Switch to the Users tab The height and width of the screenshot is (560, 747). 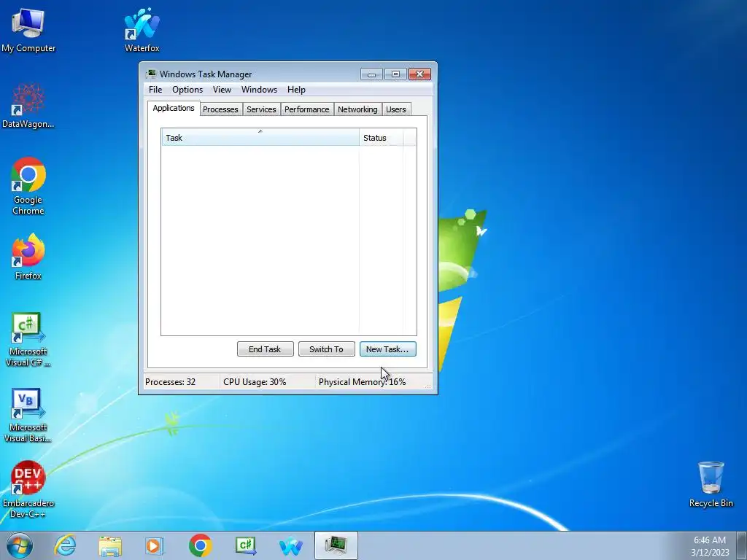click(x=396, y=109)
